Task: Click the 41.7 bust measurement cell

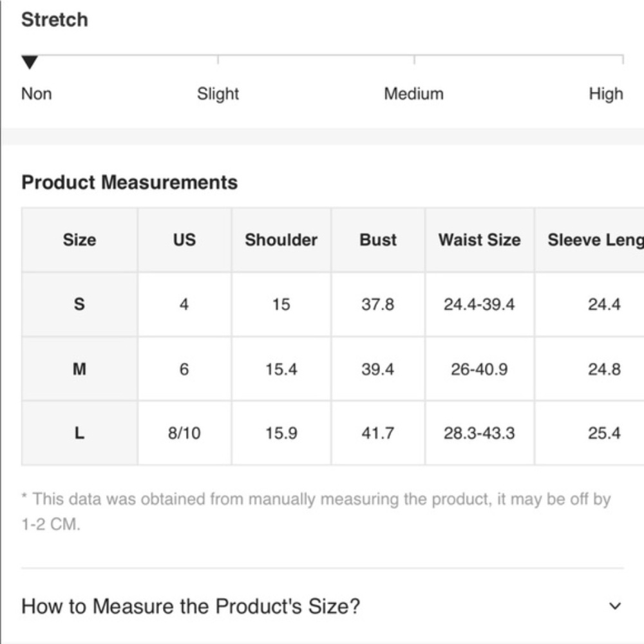Action: click(x=378, y=433)
